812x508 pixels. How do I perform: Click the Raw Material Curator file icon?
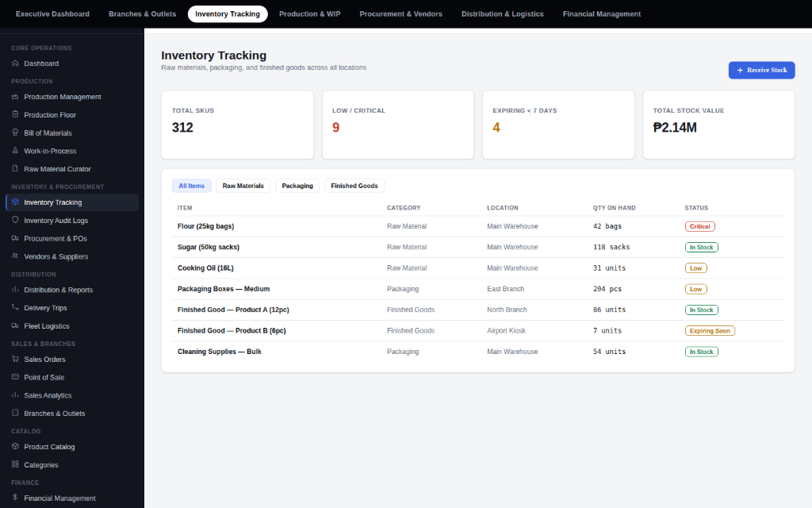15,168
